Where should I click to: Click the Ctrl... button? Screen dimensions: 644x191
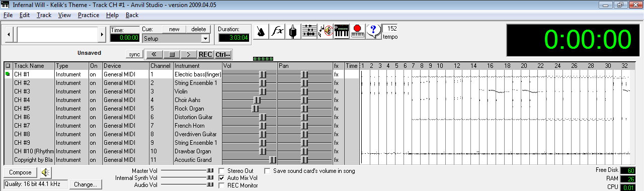[223, 54]
